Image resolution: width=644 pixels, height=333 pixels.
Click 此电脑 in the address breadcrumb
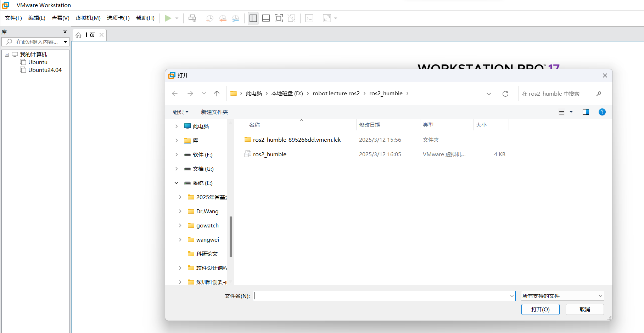click(x=254, y=94)
